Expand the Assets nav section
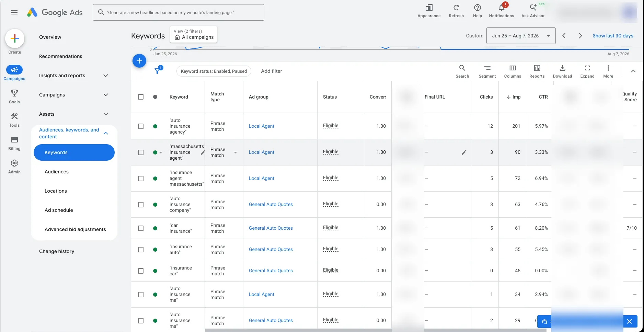Image resolution: width=644 pixels, height=332 pixels. (x=106, y=114)
